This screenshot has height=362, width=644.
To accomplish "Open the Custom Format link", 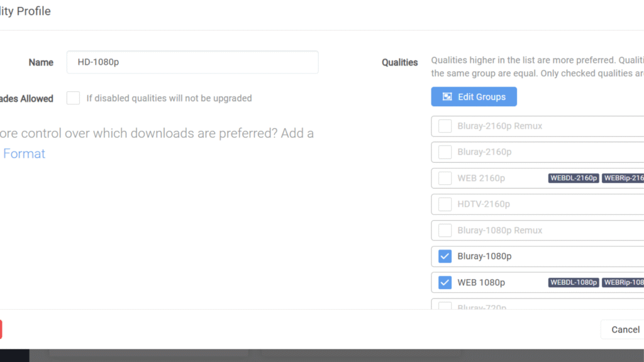I will [24, 153].
